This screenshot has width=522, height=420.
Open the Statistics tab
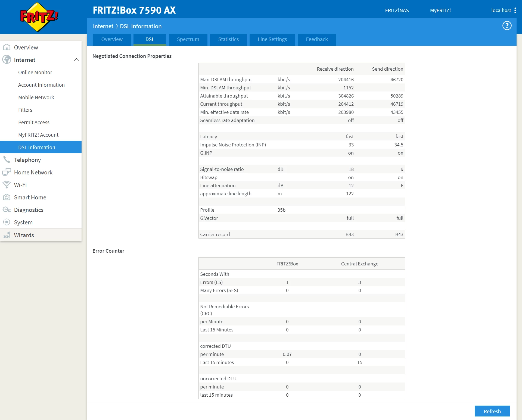(228, 39)
